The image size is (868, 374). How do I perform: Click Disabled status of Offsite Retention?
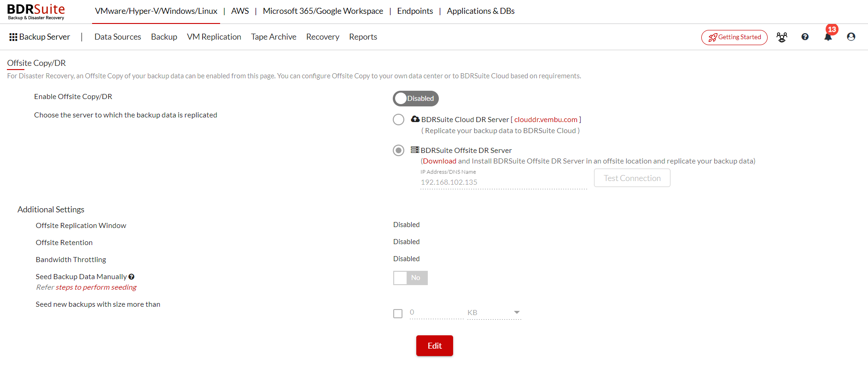click(407, 242)
